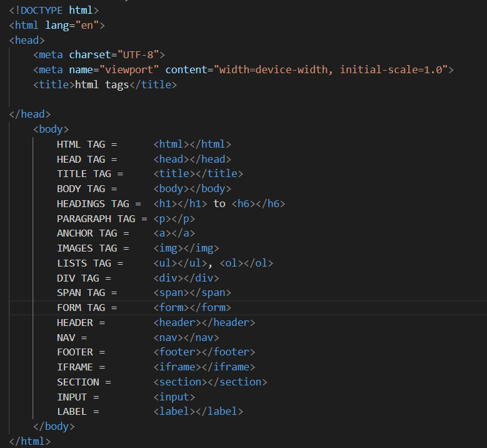The width and height of the screenshot is (487, 448).
Task: Click the "HEAD TAG =" label
Action: pos(87,159)
